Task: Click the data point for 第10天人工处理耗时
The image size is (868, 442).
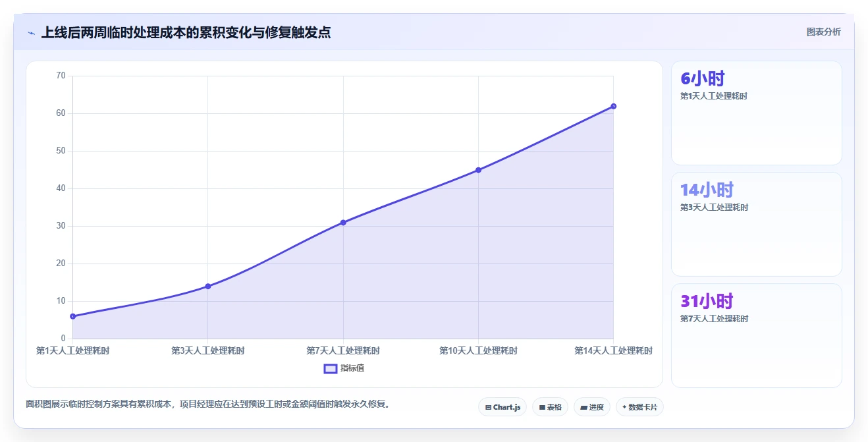Action: (478, 170)
